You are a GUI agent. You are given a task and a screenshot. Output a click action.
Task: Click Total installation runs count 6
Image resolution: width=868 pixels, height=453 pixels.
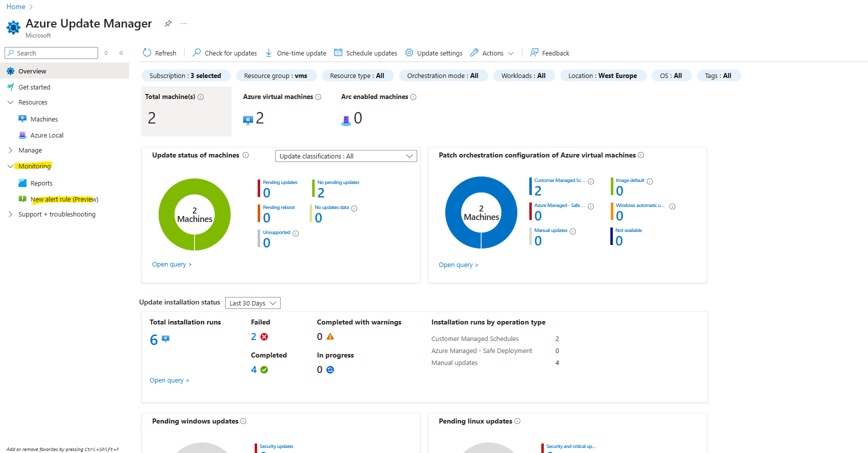coord(154,340)
